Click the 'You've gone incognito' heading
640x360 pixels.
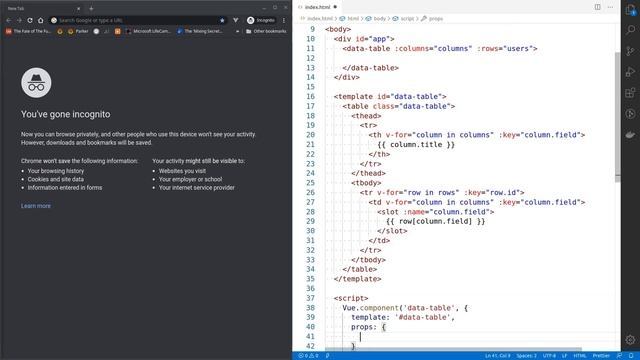pos(65,114)
